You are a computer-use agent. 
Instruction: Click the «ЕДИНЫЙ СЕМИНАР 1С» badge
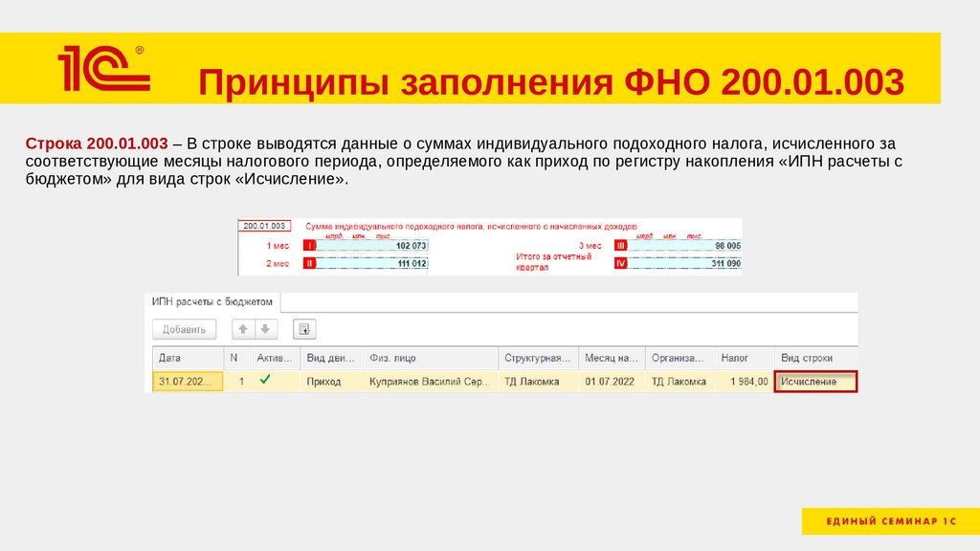click(891, 521)
